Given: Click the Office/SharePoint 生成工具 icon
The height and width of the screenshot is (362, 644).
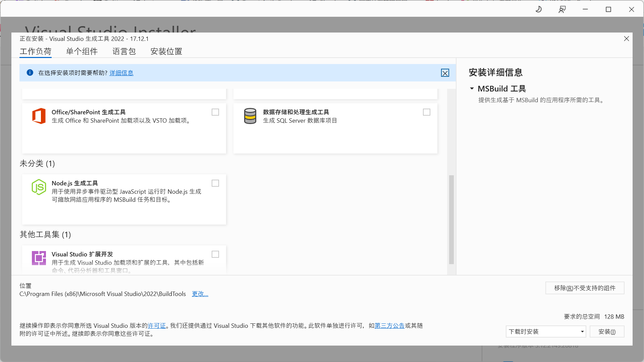Looking at the screenshot, I should pyautogui.click(x=39, y=116).
